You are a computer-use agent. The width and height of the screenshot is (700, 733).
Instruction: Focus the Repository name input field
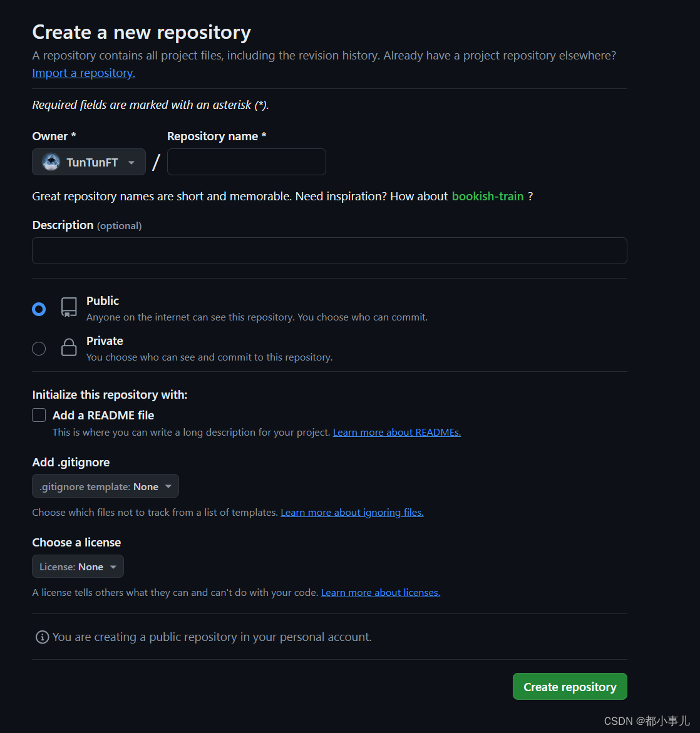[x=246, y=162]
